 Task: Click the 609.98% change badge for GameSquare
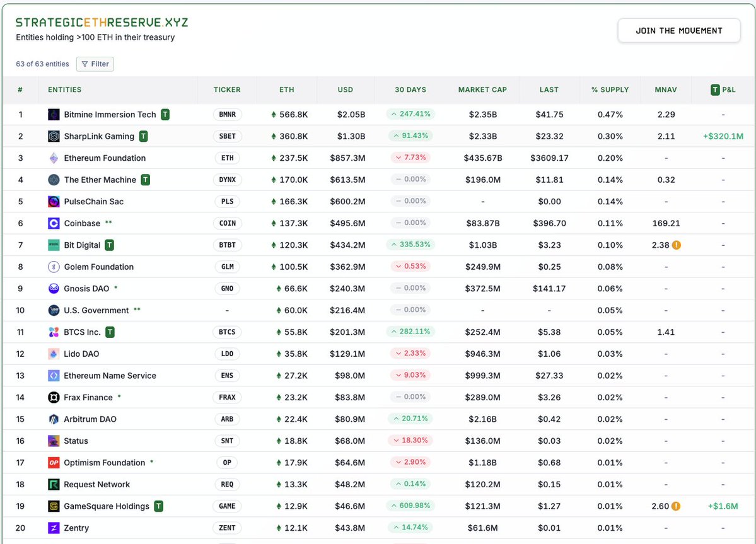click(x=410, y=506)
